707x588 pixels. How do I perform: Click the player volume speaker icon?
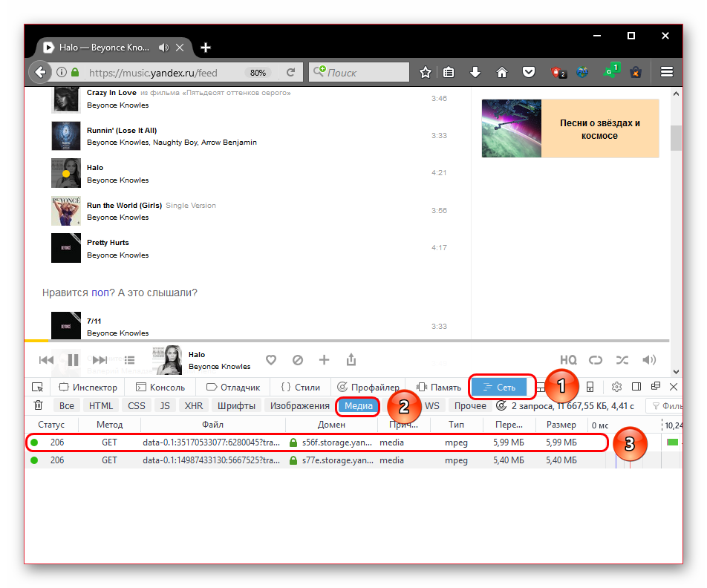pyautogui.click(x=649, y=360)
